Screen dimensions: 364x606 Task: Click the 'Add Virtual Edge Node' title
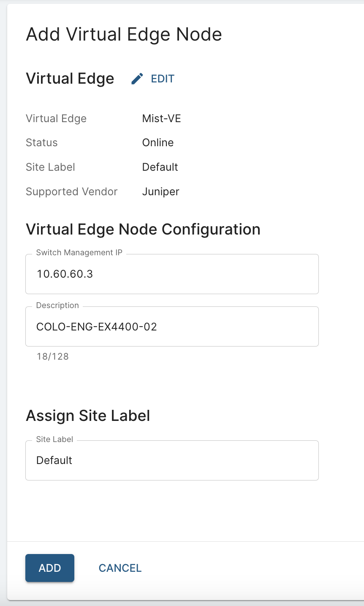124,34
